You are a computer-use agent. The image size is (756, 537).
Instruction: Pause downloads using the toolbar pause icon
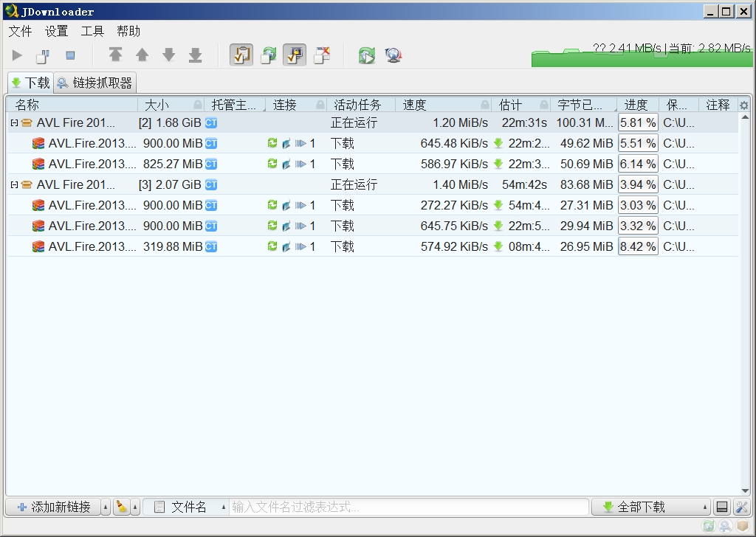pyautogui.click(x=43, y=56)
